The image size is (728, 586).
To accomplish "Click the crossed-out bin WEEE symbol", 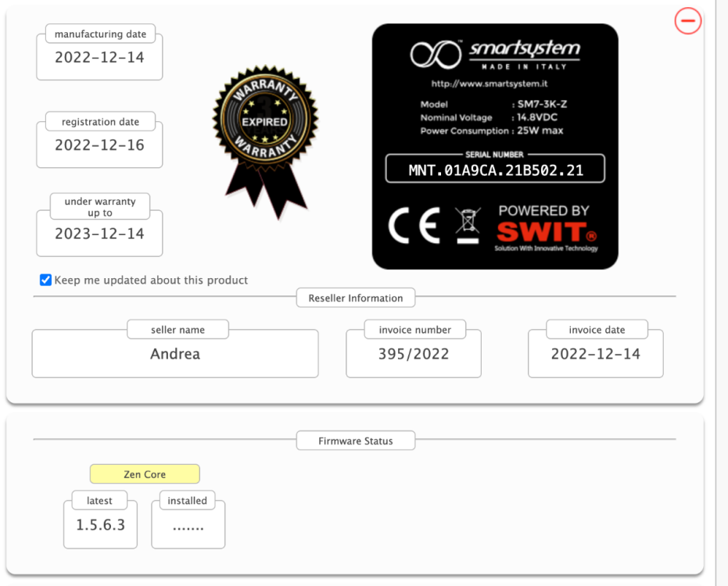I will tap(468, 226).
